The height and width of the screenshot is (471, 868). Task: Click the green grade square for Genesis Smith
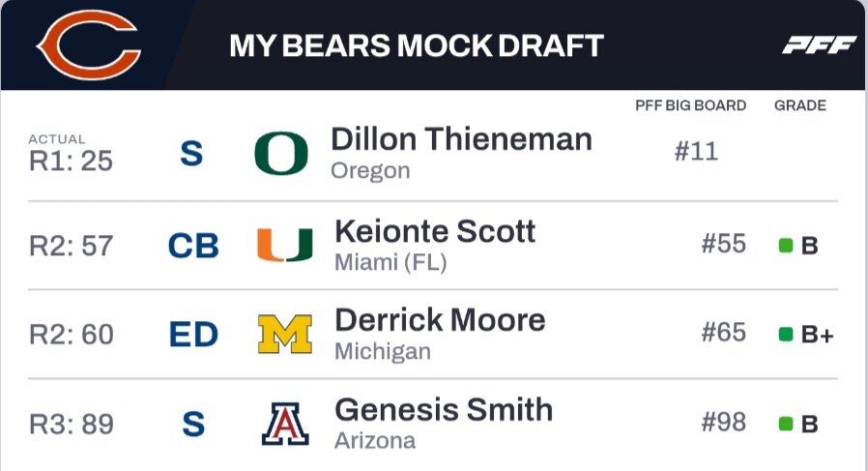coord(786,425)
